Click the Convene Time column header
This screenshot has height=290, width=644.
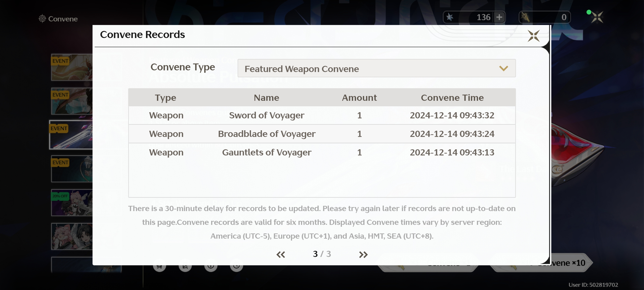click(452, 98)
